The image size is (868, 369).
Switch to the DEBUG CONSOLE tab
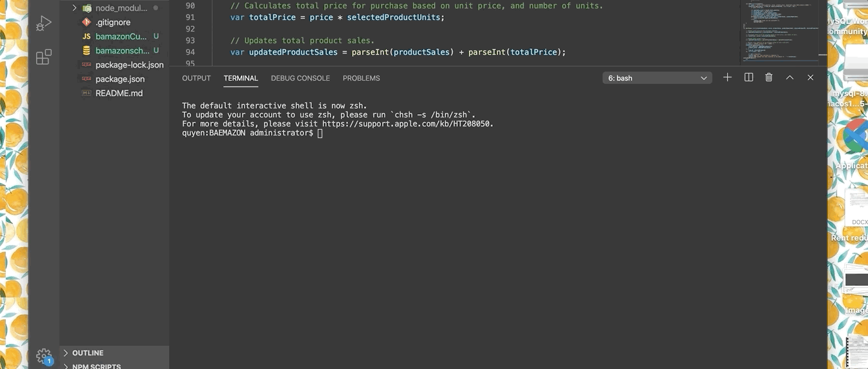[300, 78]
